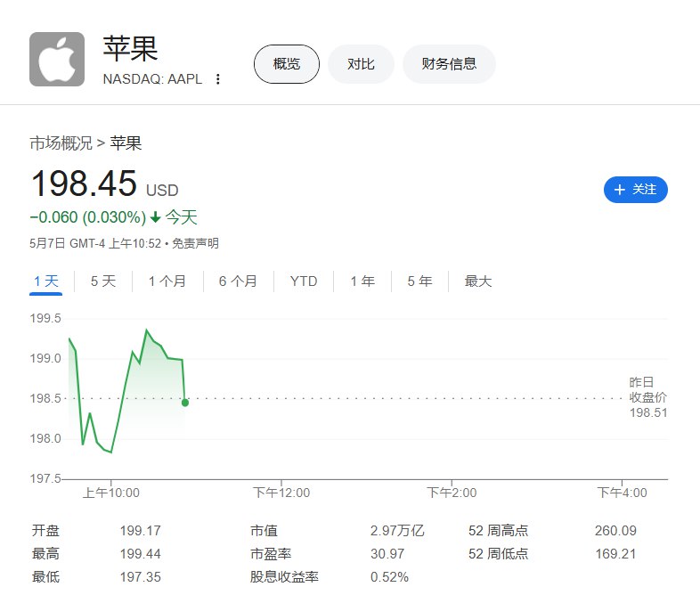700x595 pixels.
Task: Click the 股息收益率 value 0.52%
Action: point(389,576)
